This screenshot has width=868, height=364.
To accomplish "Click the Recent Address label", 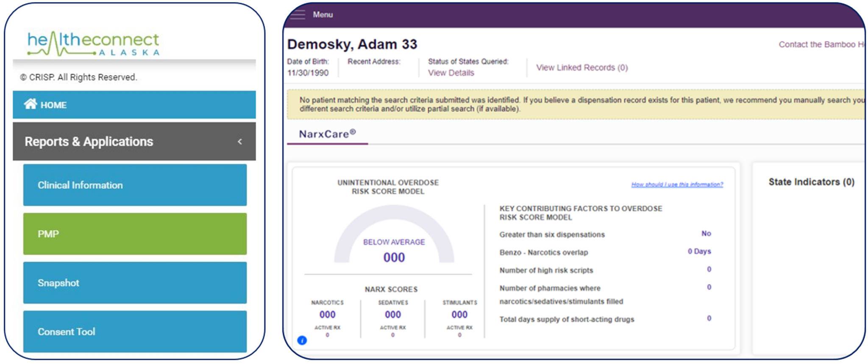I will coord(374,61).
